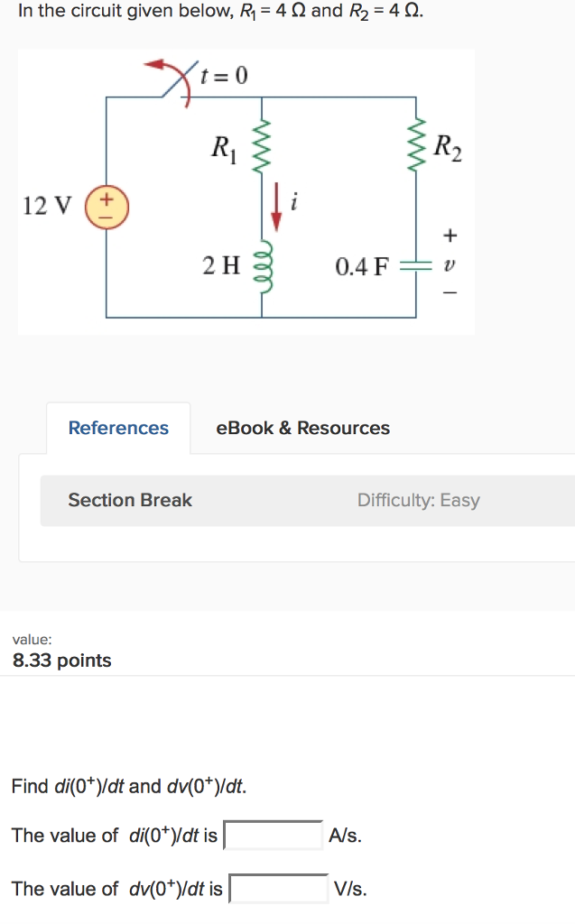Select the 12 V voltage source symbol
Screen dimensions: 575x924
click(x=107, y=206)
